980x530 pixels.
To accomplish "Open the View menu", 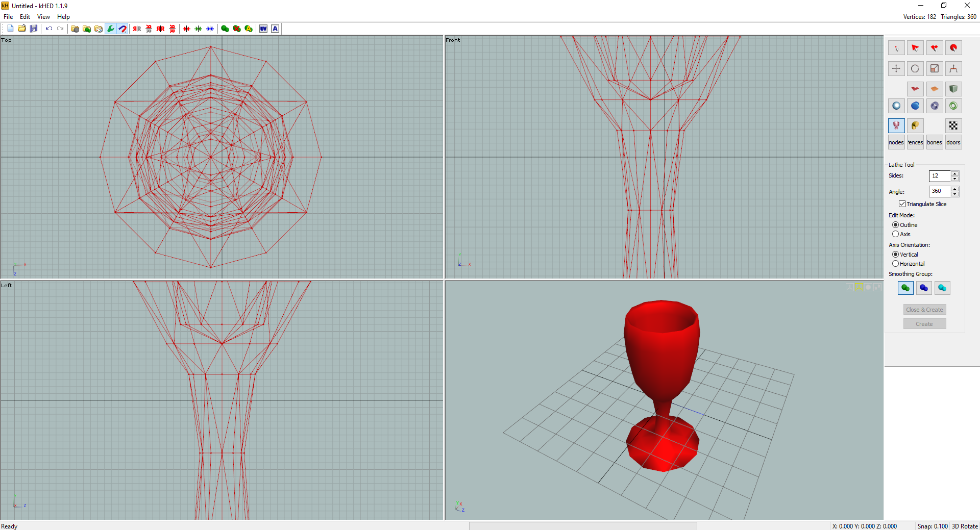I will (43, 17).
